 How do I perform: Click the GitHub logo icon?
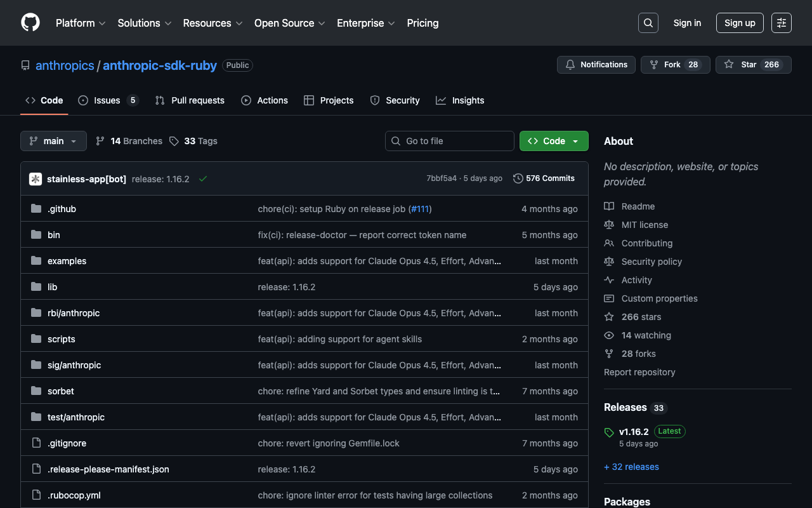click(30, 23)
